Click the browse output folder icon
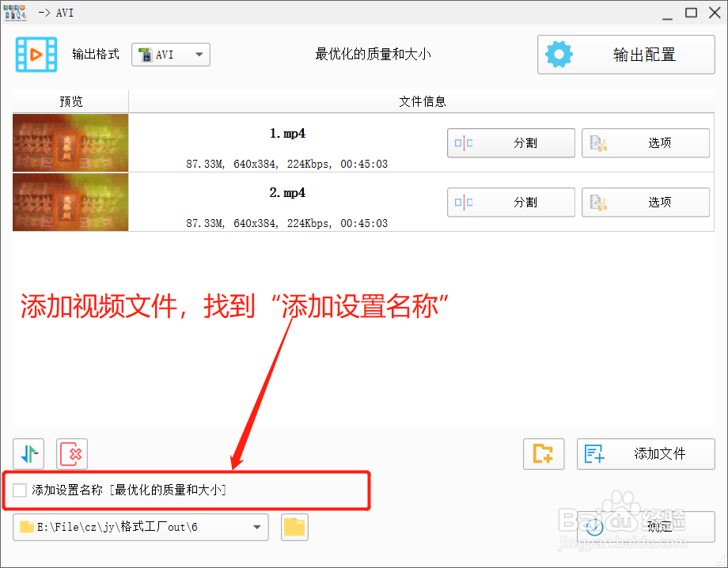The image size is (728, 568). point(294,527)
